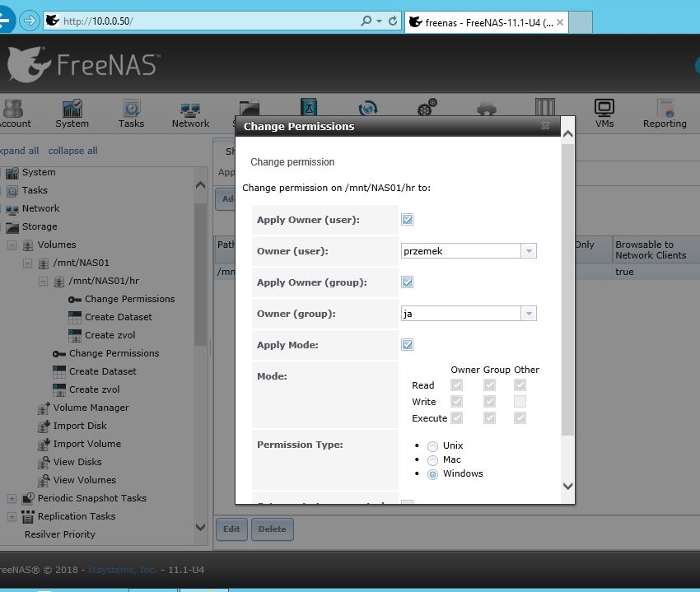Select System in the sidebar tree
This screenshot has width=700, height=592.
[x=39, y=172]
